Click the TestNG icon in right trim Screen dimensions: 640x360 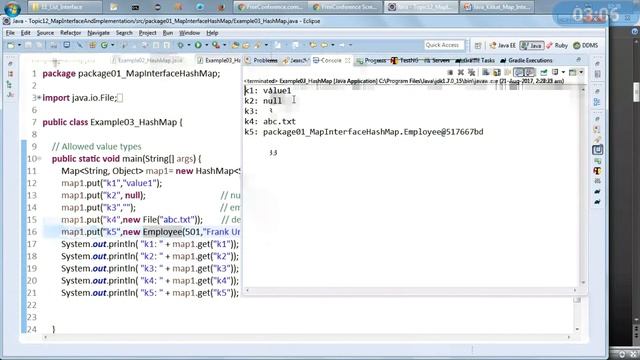598,171
